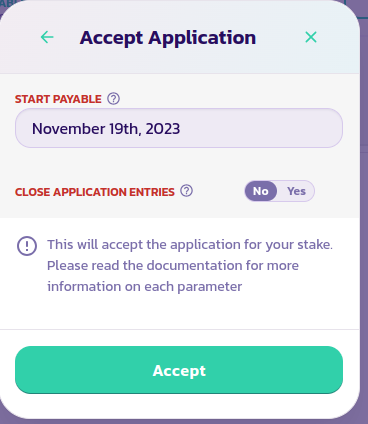The width and height of the screenshot is (368, 424).
Task: Switch close application entries to Yes
Action: pyautogui.click(x=296, y=191)
